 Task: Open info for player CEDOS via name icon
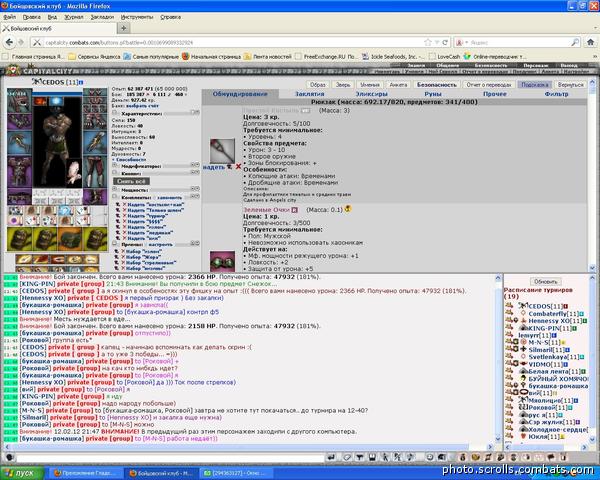pos(81,82)
